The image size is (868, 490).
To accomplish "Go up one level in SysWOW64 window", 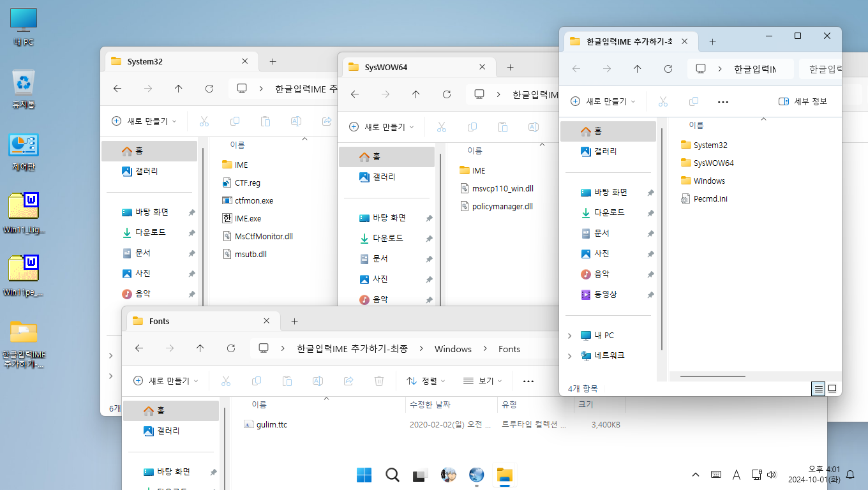I will pos(416,94).
